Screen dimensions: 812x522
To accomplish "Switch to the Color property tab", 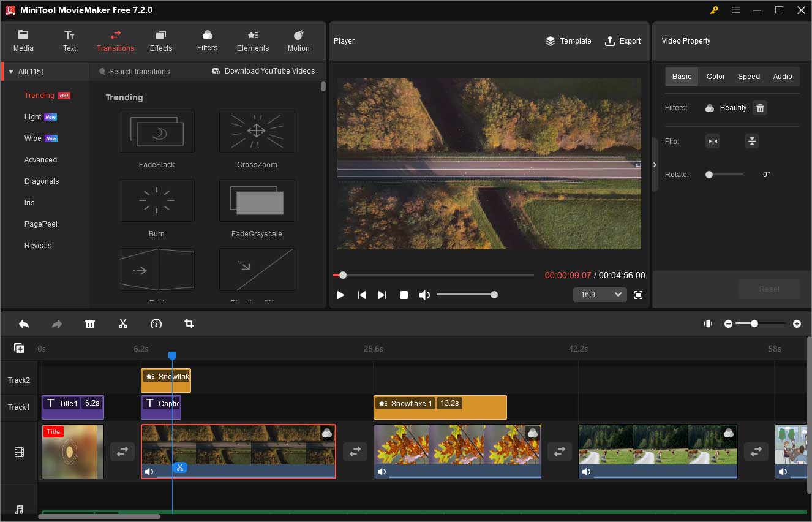I will (x=715, y=77).
